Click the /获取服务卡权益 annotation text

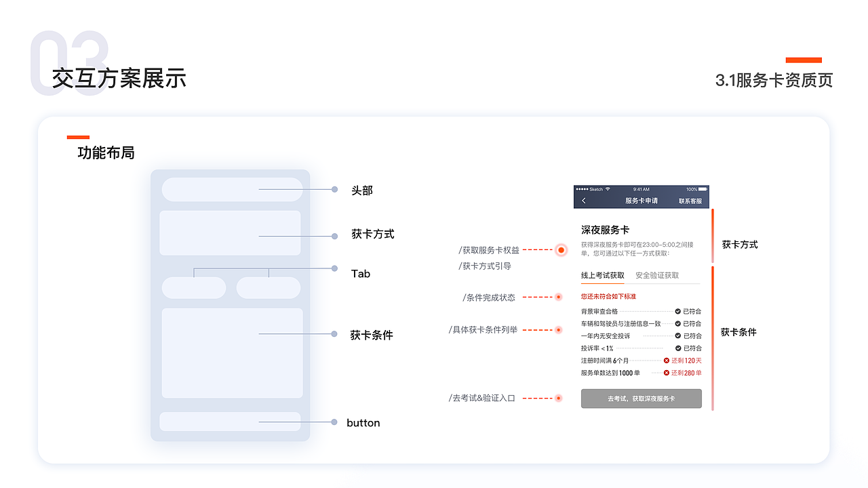click(489, 250)
